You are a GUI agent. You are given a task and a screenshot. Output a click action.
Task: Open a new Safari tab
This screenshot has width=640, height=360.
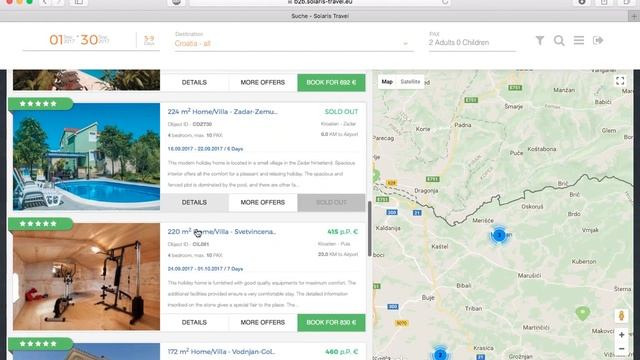coord(634,16)
